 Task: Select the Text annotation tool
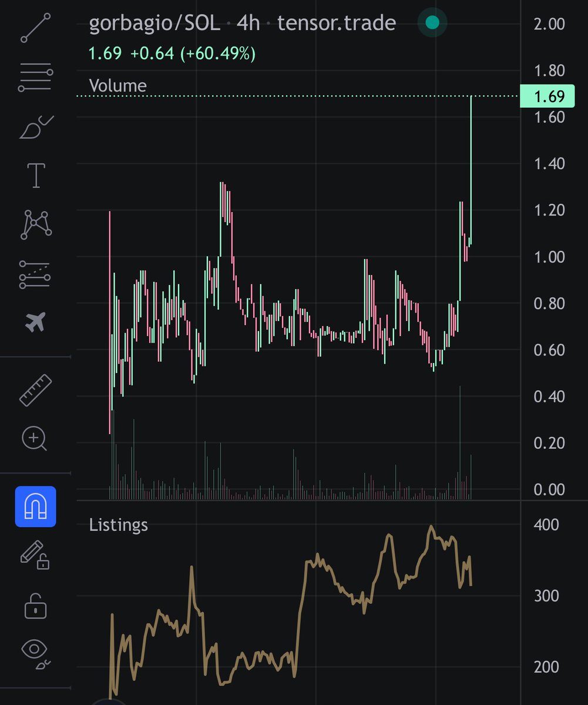click(36, 175)
